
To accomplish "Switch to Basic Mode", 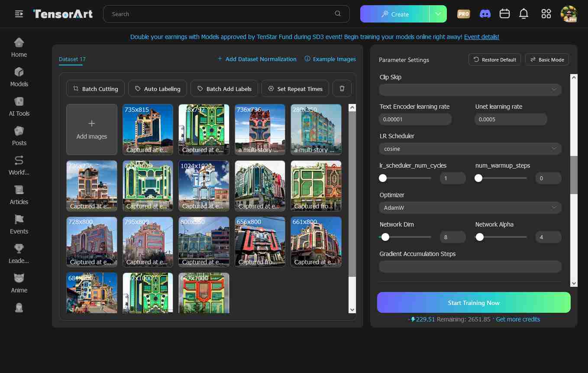I will (547, 59).
